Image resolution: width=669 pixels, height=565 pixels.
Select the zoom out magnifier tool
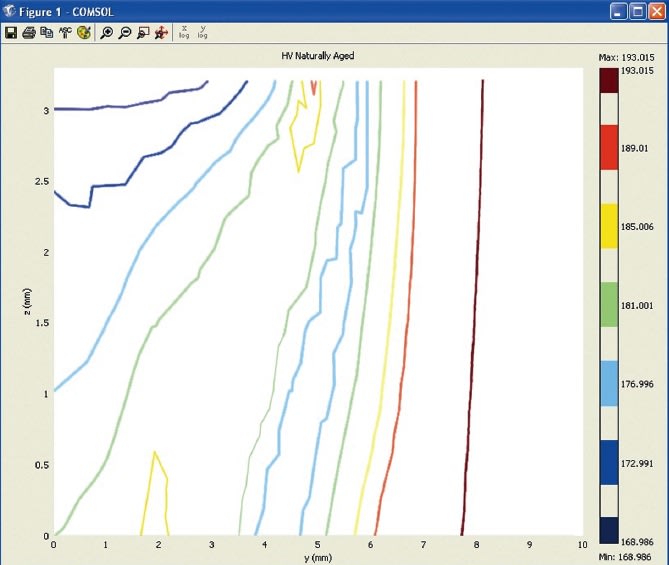[125, 32]
